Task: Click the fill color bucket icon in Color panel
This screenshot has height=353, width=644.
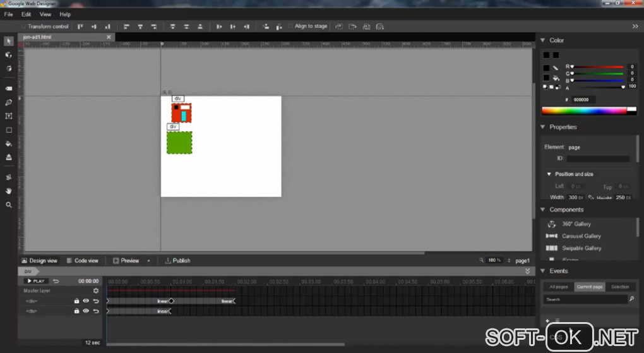Action: coord(556,78)
